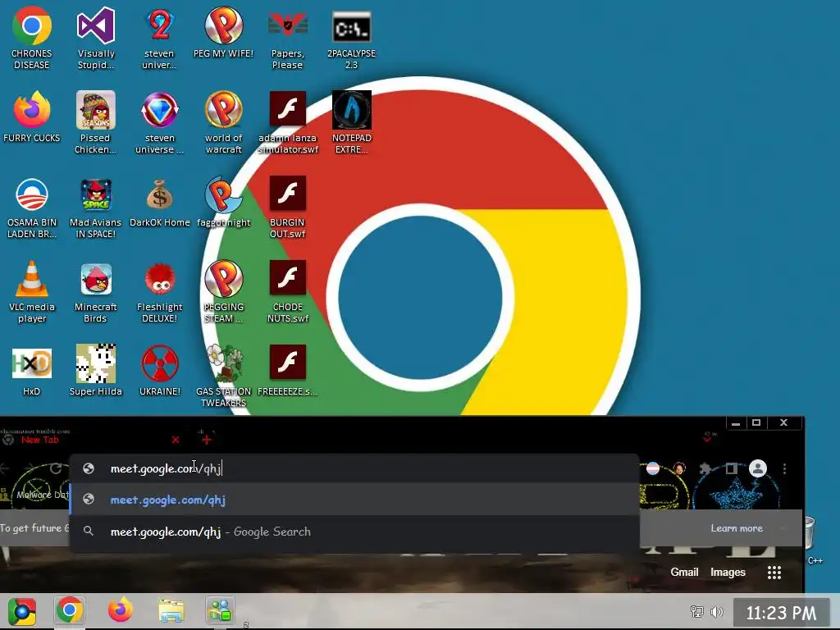Open the Gmail link
This screenshot has width=840, height=630.
coord(684,572)
